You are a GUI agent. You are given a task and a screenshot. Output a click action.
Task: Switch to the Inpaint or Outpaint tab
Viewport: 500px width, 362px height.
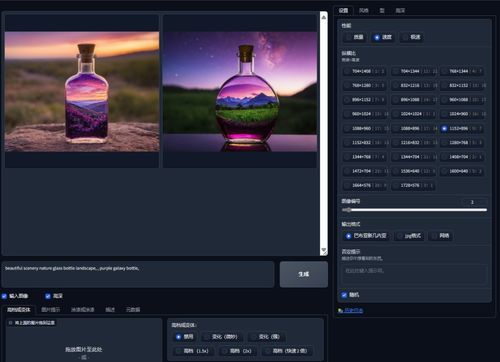tap(83, 310)
